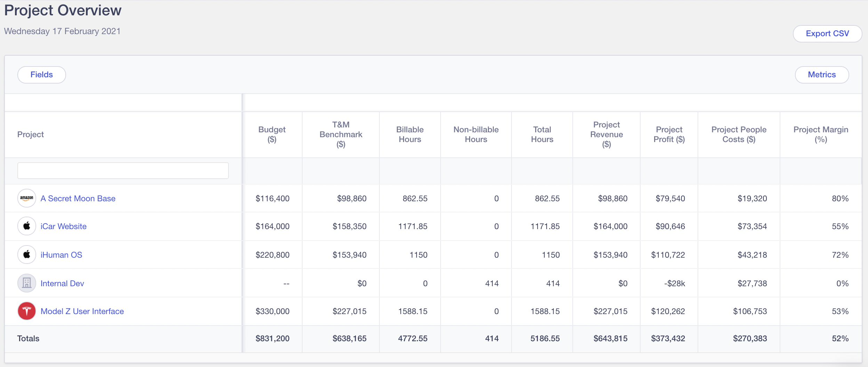Open A Secret Moon Base project
This screenshot has height=367, width=868.
(x=78, y=198)
